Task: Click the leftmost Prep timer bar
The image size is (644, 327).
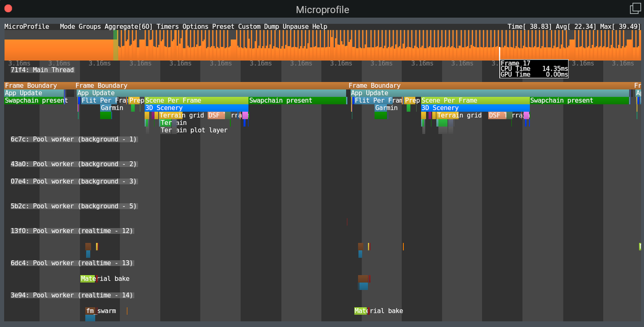Action: (x=134, y=101)
